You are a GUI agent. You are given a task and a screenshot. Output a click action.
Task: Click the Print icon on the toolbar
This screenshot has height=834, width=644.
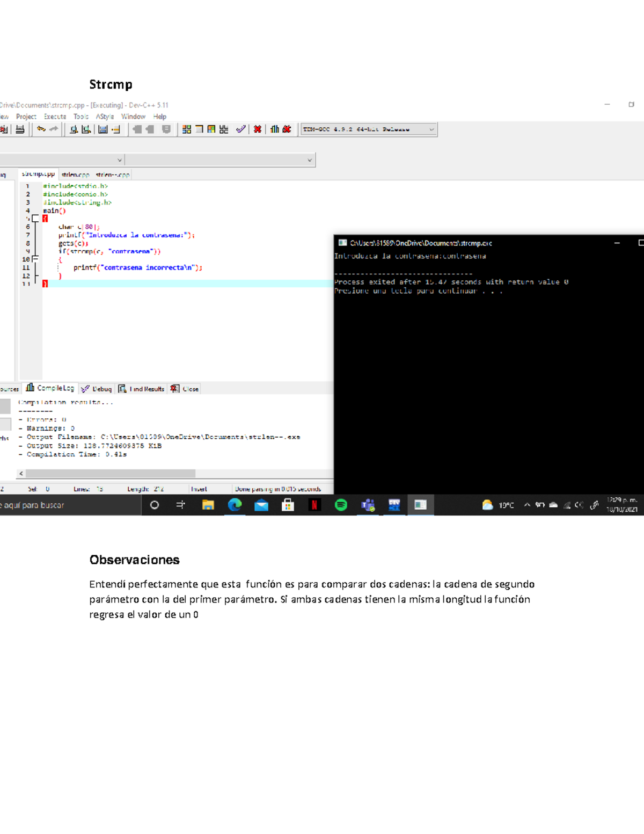(x=20, y=129)
